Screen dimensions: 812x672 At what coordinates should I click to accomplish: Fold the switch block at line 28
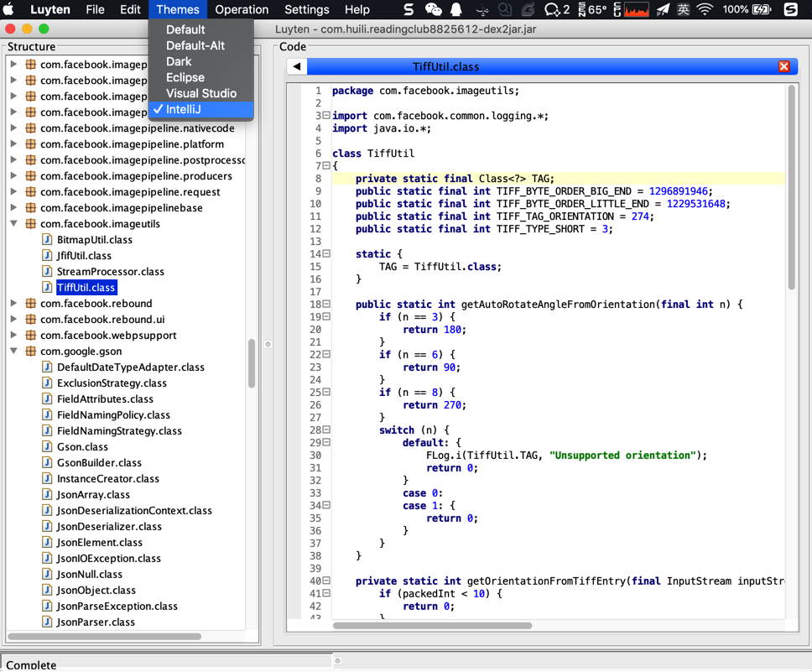[x=326, y=430]
